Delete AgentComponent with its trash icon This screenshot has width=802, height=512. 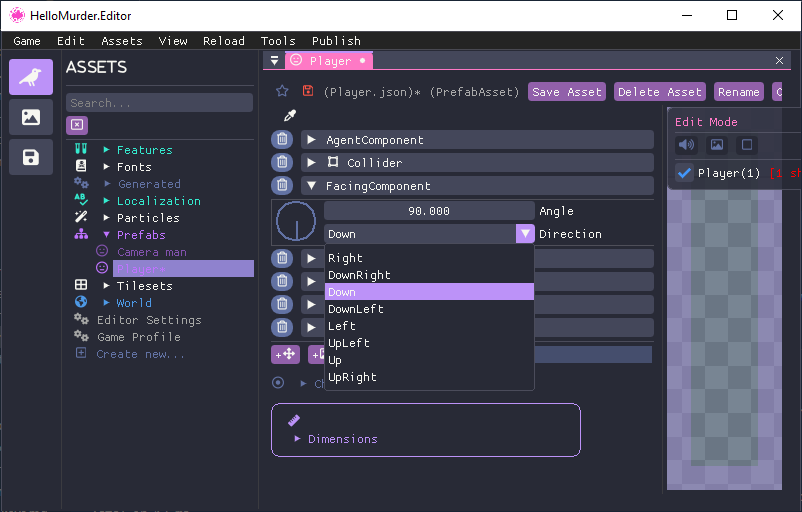click(283, 140)
